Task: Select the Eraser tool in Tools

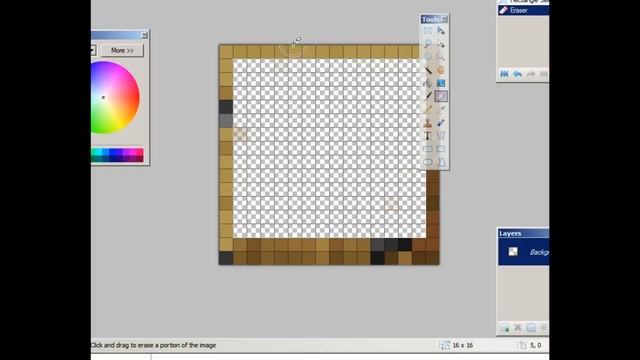Action: point(441,96)
